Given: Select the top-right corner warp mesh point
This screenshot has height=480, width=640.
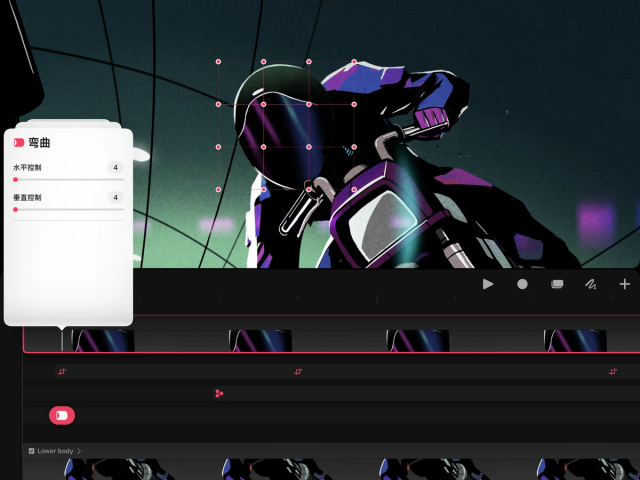Looking at the screenshot, I should (x=354, y=62).
